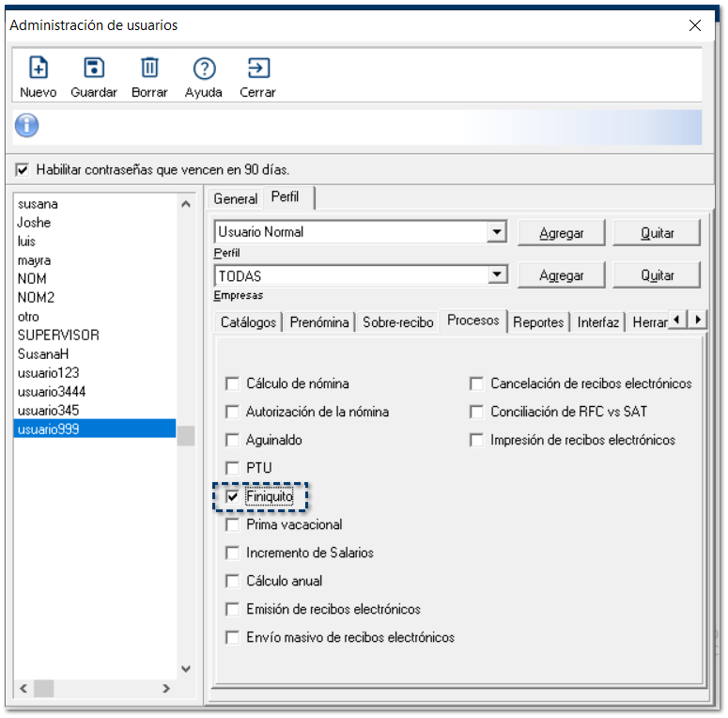Open the Interfaz tab
The image size is (728, 718).
point(598,322)
